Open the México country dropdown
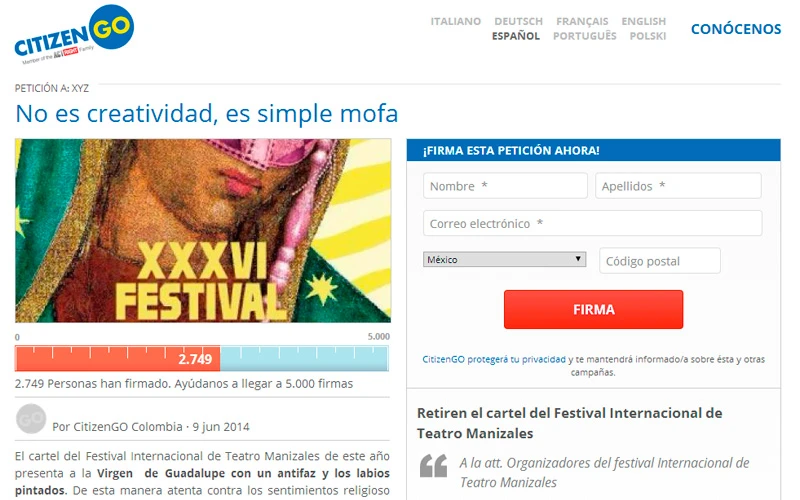This screenshot has height=500, width=800. click(x=504, y=259)
